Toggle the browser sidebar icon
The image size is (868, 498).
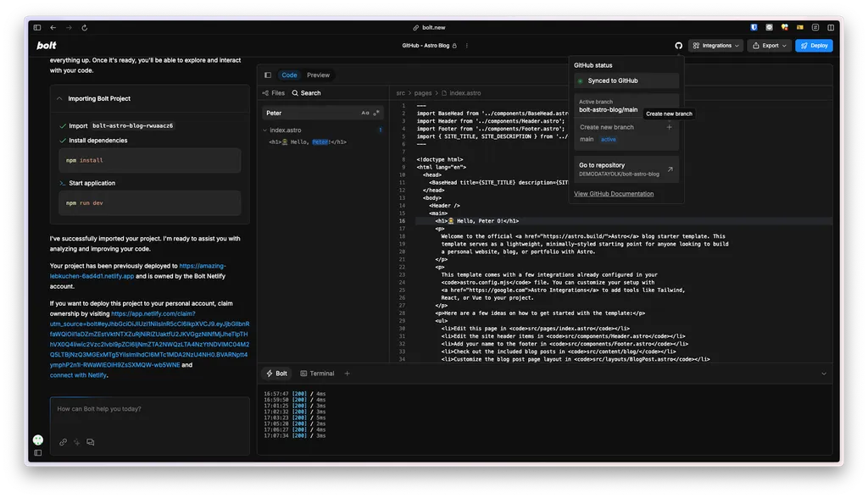(x=37, y=28)
